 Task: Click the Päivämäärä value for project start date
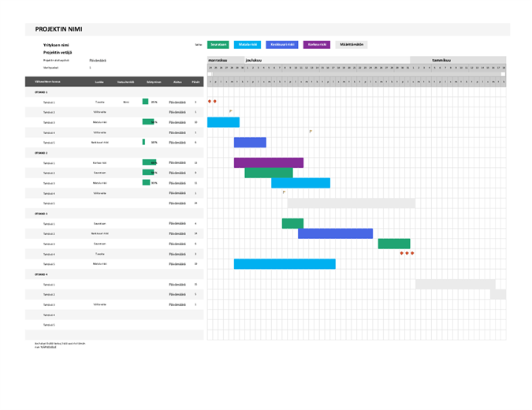(x=98, y=61)
